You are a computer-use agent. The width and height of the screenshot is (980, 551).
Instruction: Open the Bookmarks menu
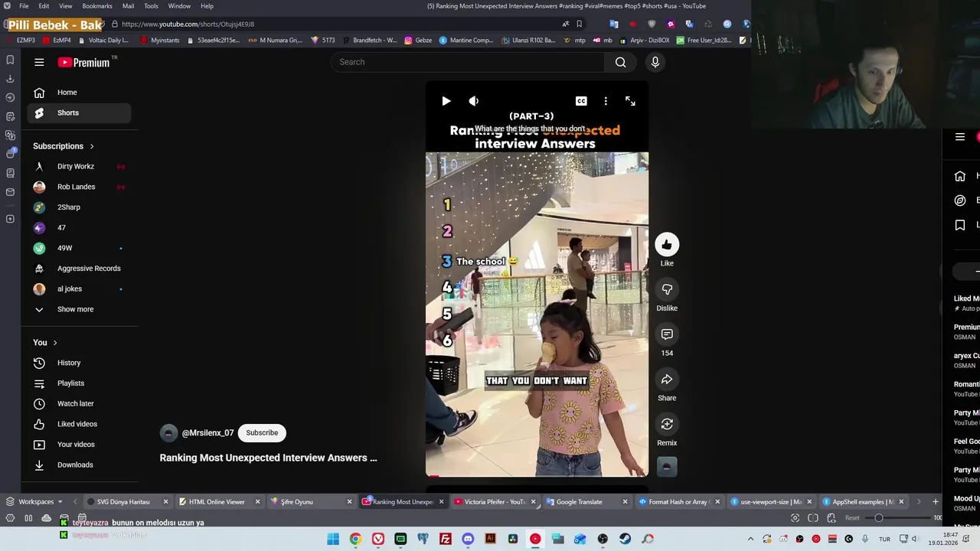tap(97, 6)
